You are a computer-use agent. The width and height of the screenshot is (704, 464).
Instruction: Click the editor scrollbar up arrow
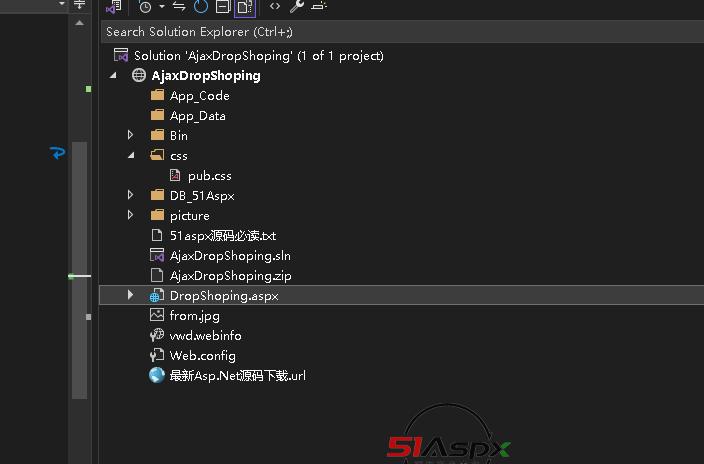79,23
